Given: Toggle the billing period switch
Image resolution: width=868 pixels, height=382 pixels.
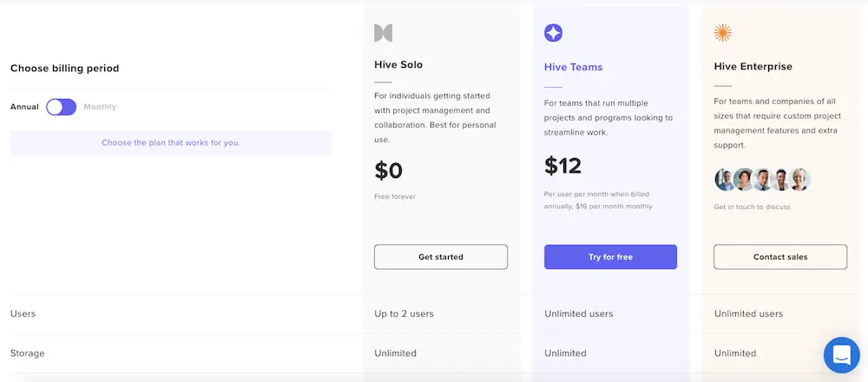Looking at the screenshot, I should 61,107.
